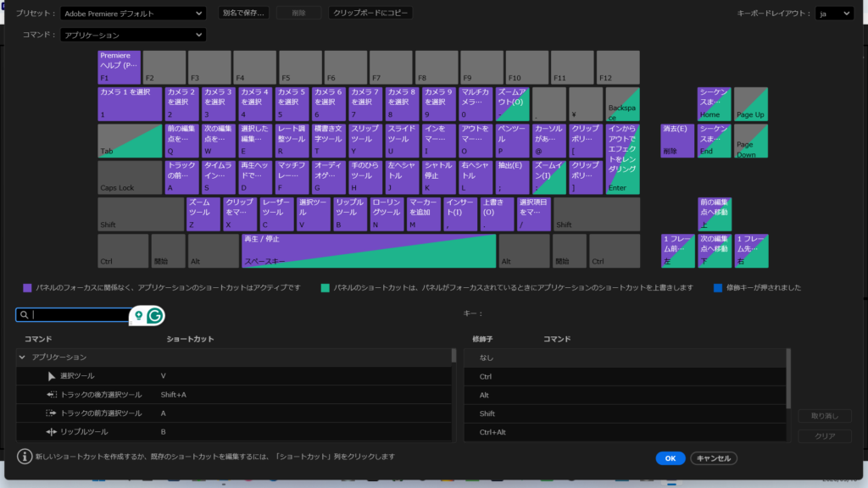This screenshot has height=488, width=868.
Task: Collapse the アプリケーション tree group
Action: click(x=22, y=358)
